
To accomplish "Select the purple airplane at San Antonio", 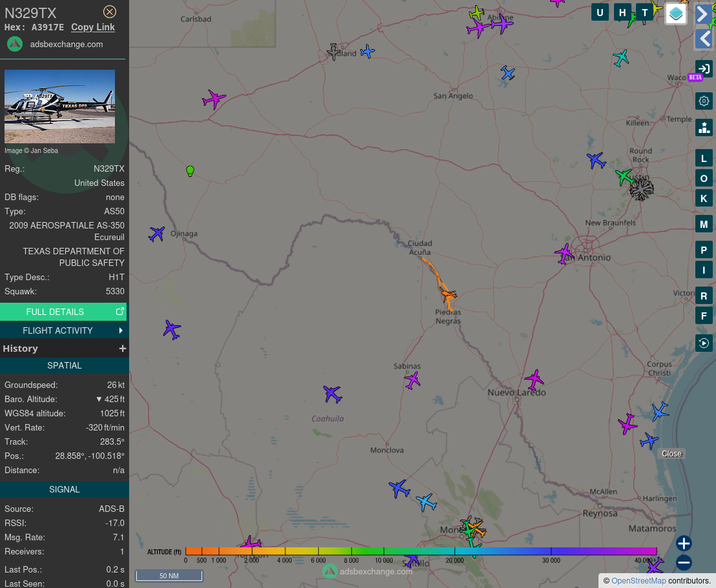I will 565,254.
